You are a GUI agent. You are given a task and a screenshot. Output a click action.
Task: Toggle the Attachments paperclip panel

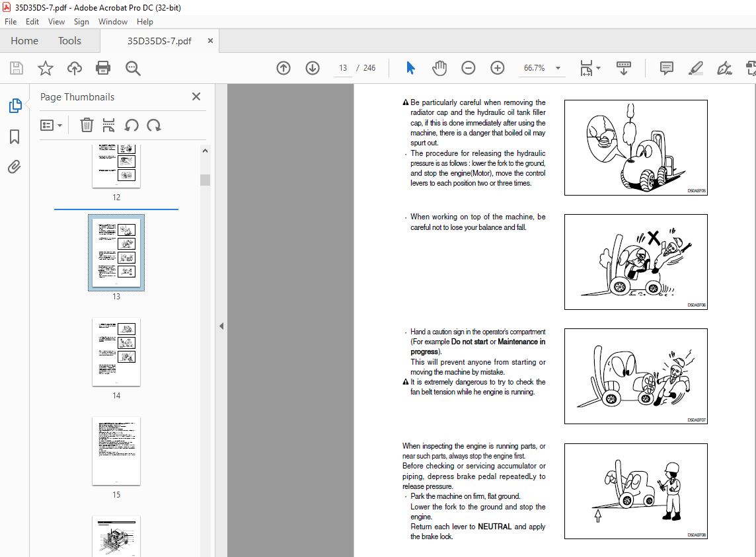[15, 167]
